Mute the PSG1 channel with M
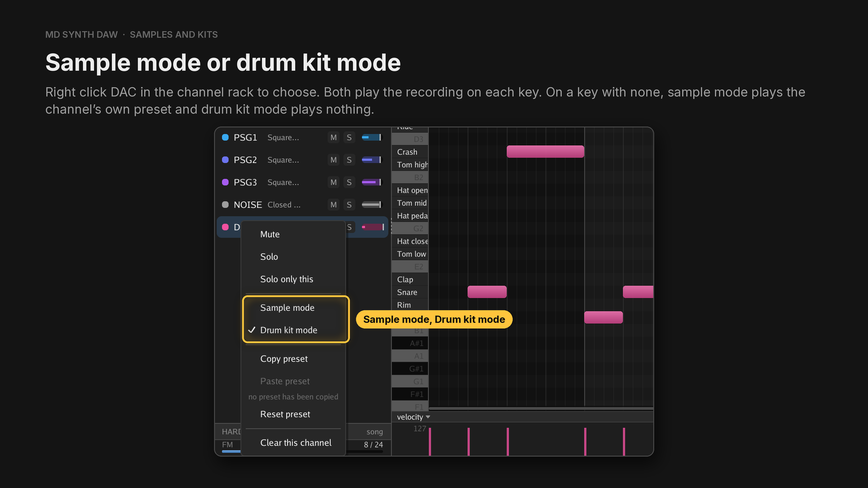This screenshot has width=868, height=488. click(x=334, y=137)
